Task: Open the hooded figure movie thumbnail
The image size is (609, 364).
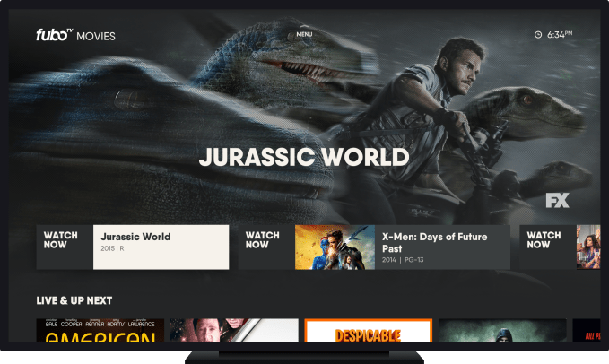Action: [x=502, y=330]
